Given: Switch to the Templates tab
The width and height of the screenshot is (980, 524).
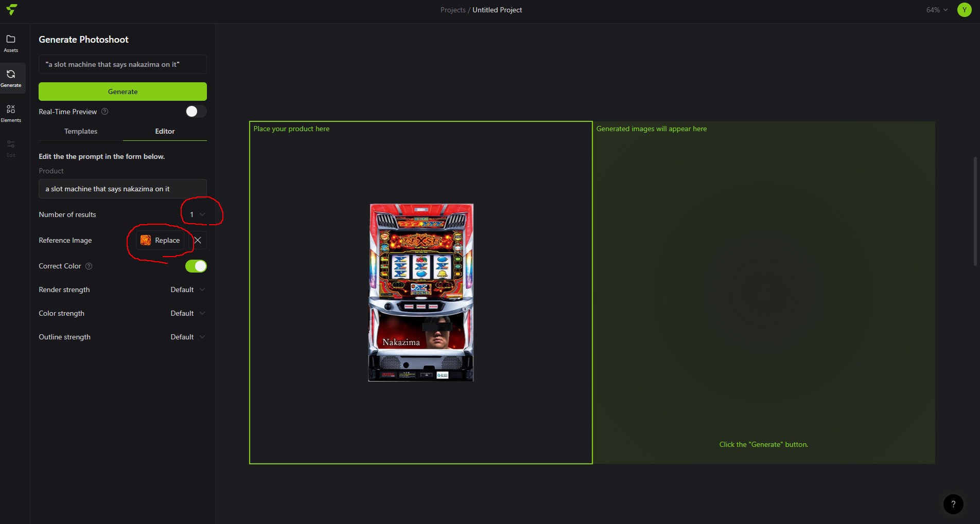Looking at the screenshot, I should (x=81, y=131).
